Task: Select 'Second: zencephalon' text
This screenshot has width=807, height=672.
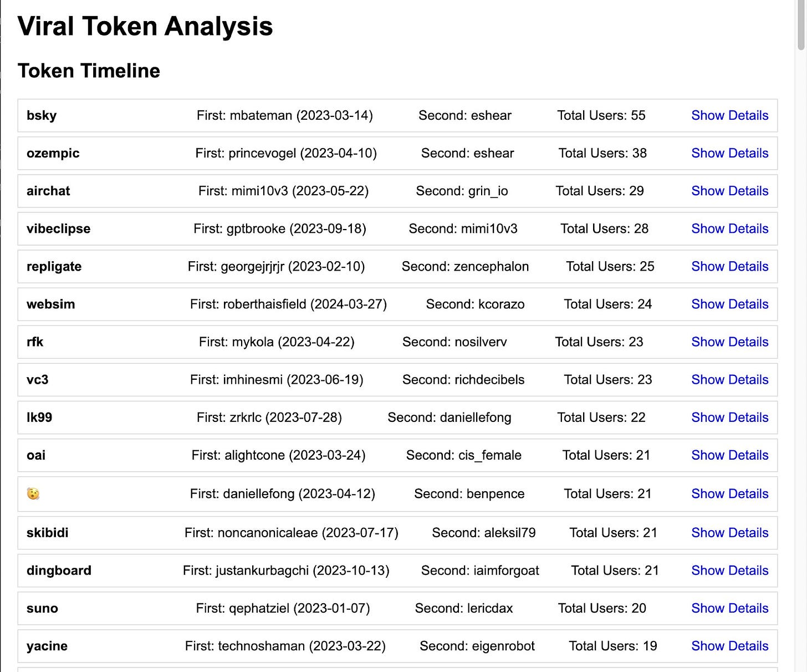Action: click(466, 266)
